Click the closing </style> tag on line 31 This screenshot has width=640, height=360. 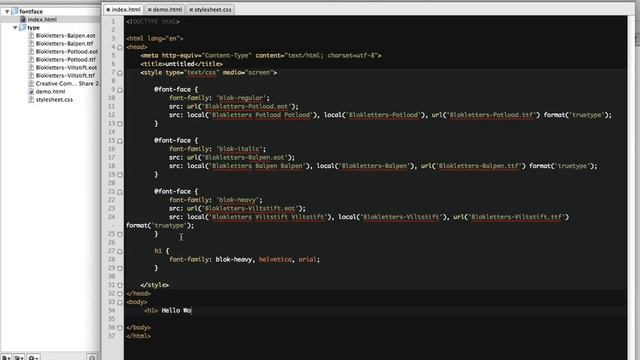154,285
